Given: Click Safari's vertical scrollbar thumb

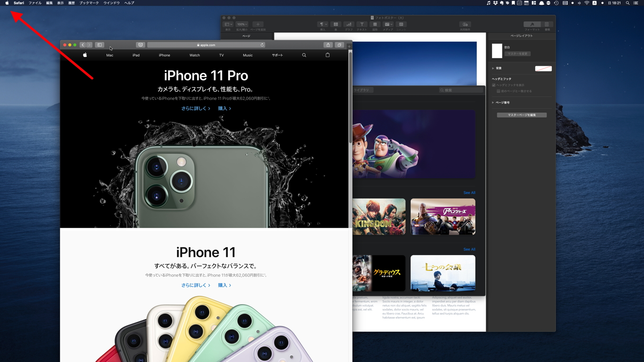Looking at the screenshot, I should click(350, 97).
